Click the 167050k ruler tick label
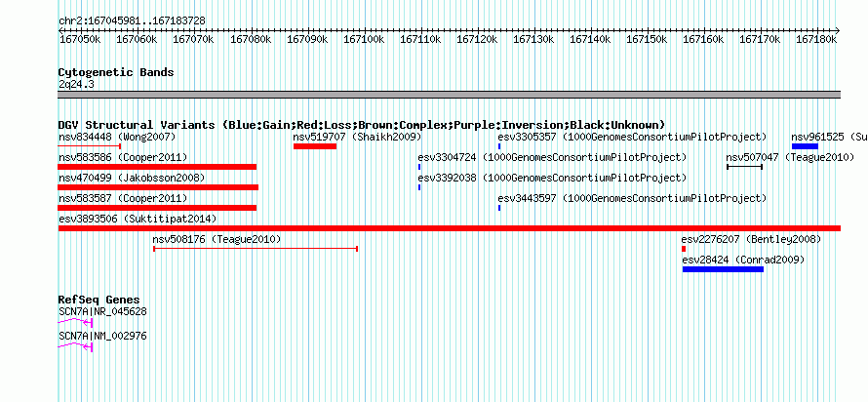 point(80,40)
